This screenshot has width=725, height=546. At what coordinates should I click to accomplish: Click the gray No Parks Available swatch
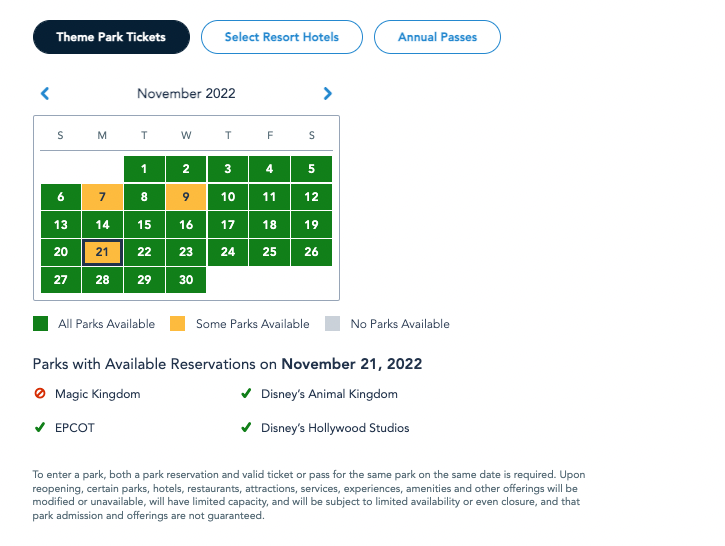tap(334, 324)
